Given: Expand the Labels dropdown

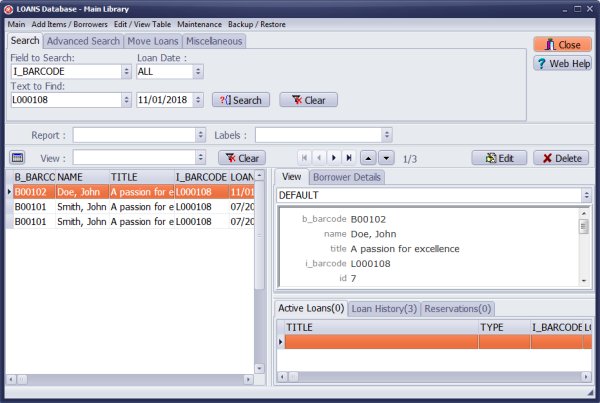Looking at the screenshot, I should click(387, 135).
